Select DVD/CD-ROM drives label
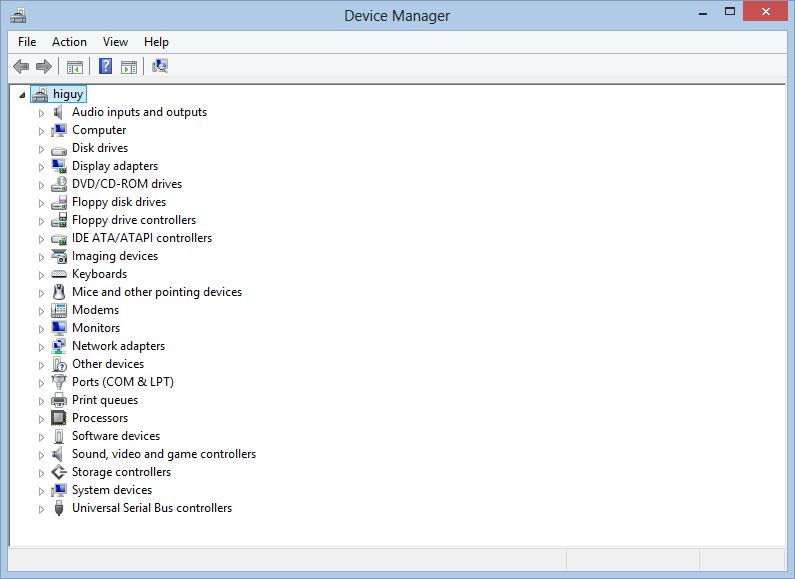The width and height of the screenshot is (795, 579). pyautogui.click(x=127, y=184)
